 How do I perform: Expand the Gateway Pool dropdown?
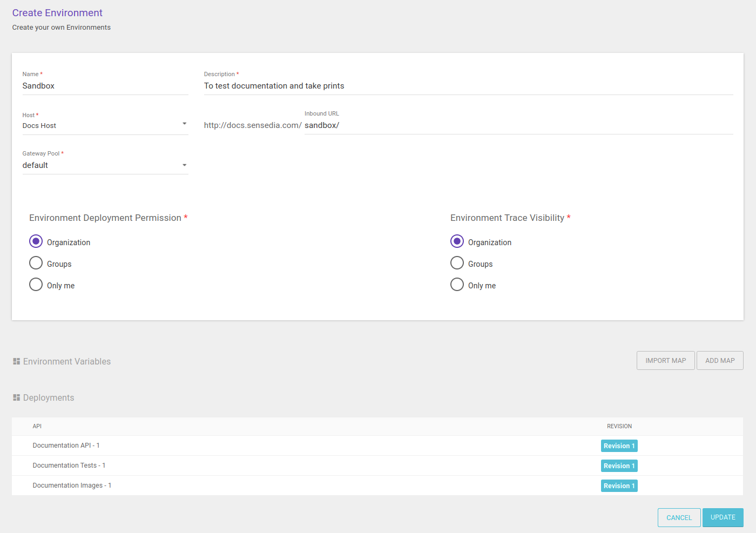click(x=105, y=165)
